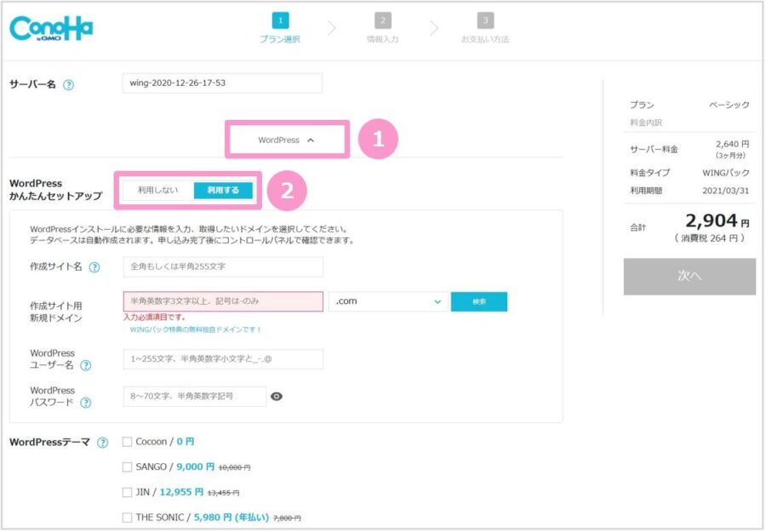Image resolution: width=766 pixels, height=532 pixels.
Task: Check THE SONIC theme checkbox
Action: 127,518
